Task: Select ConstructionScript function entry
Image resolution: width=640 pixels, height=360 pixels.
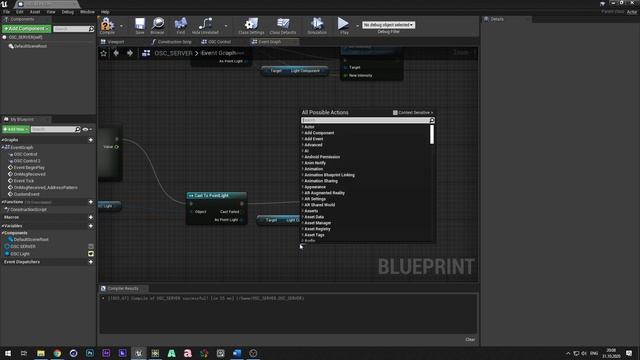Action: pyautogui.click(x=28, y=210)
